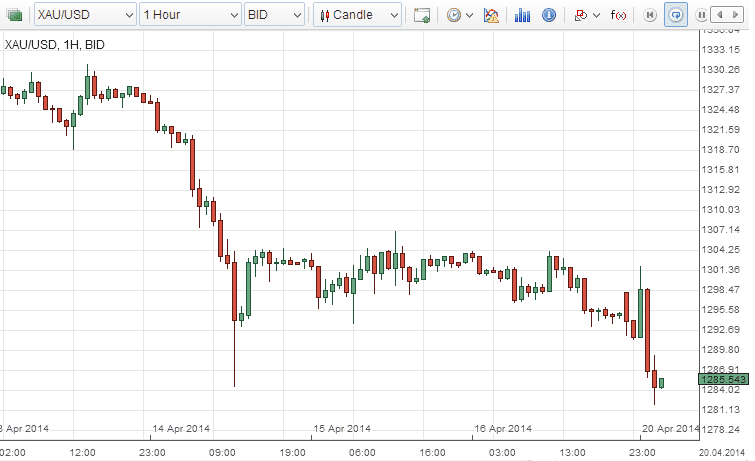Screen dimensions: 755x461
Task: Click the 1281.13 price axis label
Action: [x=720, y=409]
